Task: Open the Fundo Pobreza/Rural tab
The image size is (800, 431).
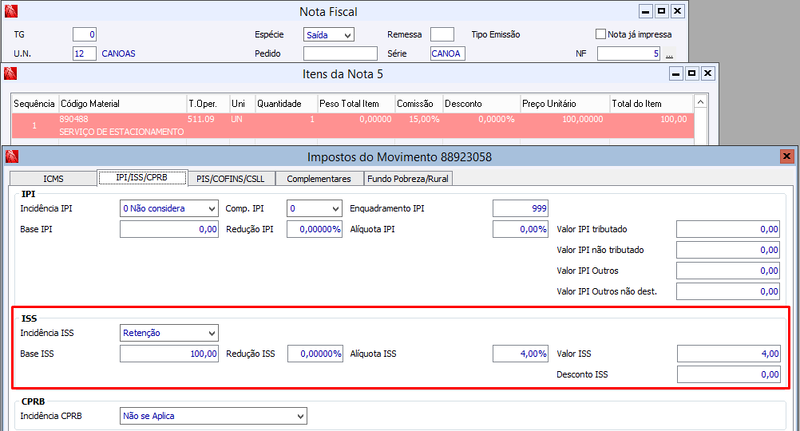Action: click(x=408, y=179)
